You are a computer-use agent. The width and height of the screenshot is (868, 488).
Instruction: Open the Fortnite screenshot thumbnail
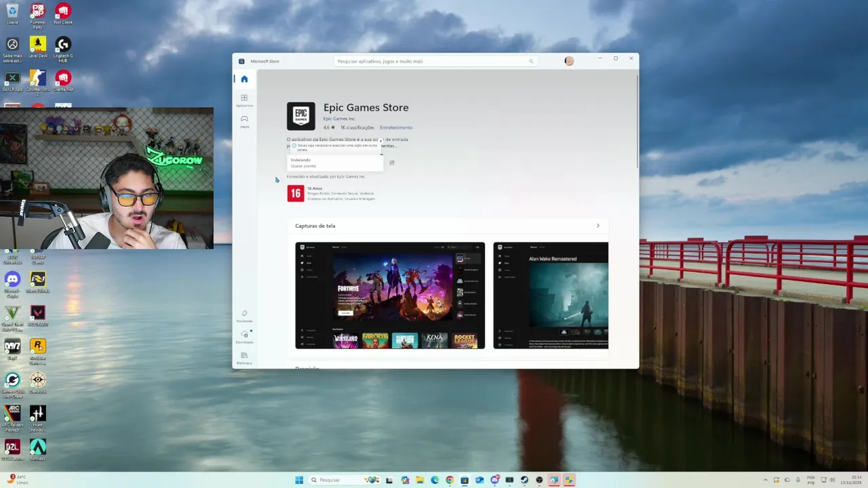coord(390,296)
